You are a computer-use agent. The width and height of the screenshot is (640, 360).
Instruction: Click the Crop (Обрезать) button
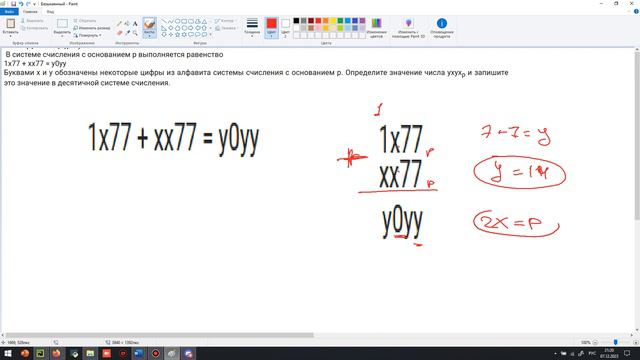[85, 20]
